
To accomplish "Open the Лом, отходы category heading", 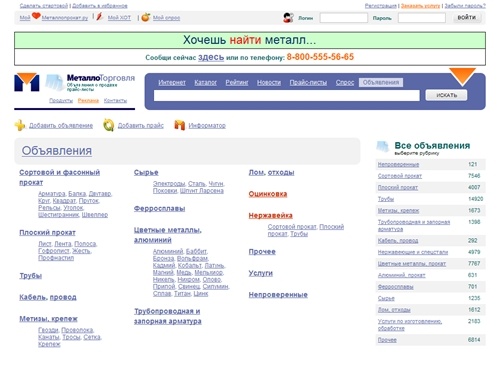I will click(x=271, y=172).
